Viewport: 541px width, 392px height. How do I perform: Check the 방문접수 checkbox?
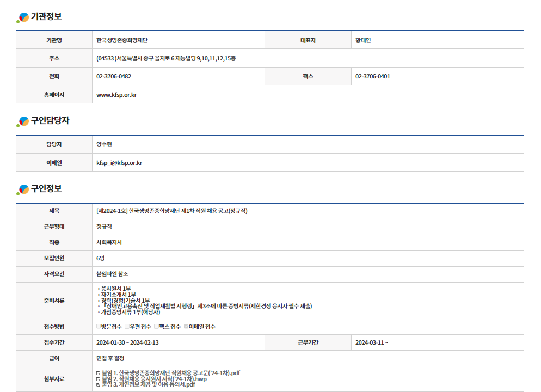coord(99,327)
